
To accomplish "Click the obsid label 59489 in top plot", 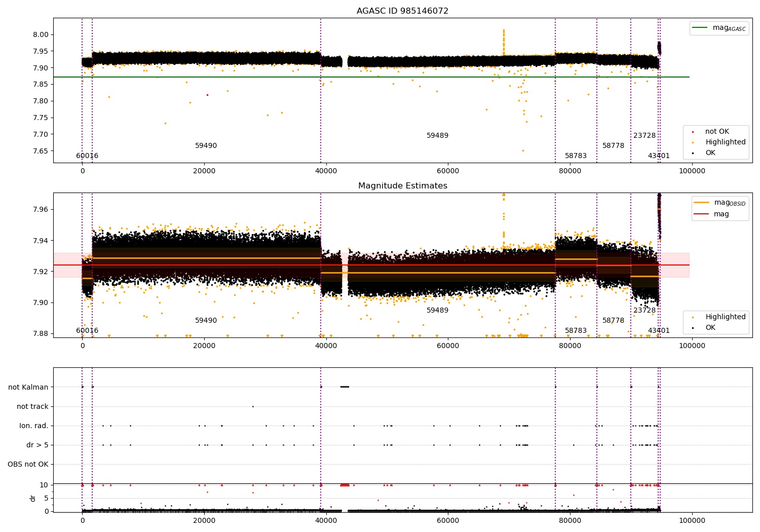I will (x=438, y=136).
